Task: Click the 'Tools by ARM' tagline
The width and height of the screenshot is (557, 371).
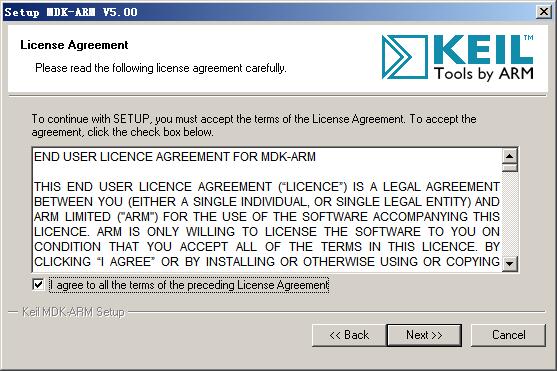Action: click(483, 74)
